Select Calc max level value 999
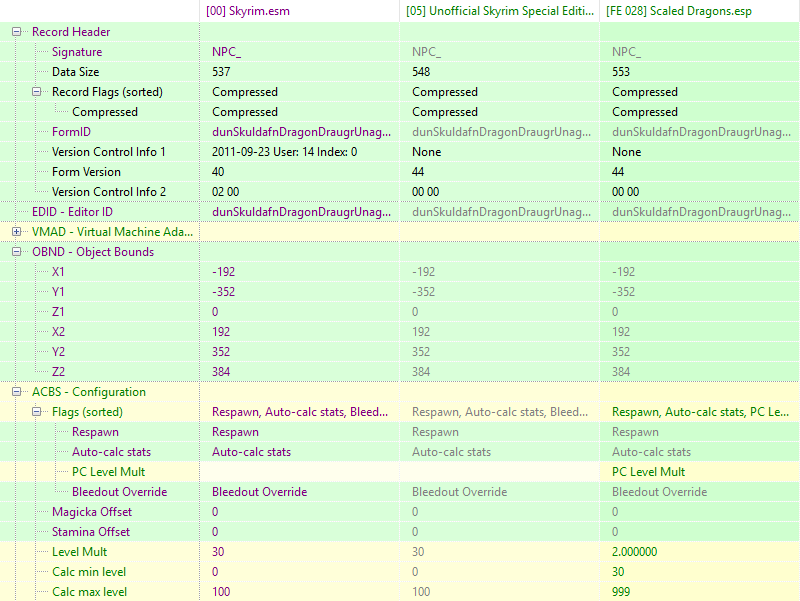Image resolution: width=800 pixels, height=601 pixels. (x=622, y=592)
